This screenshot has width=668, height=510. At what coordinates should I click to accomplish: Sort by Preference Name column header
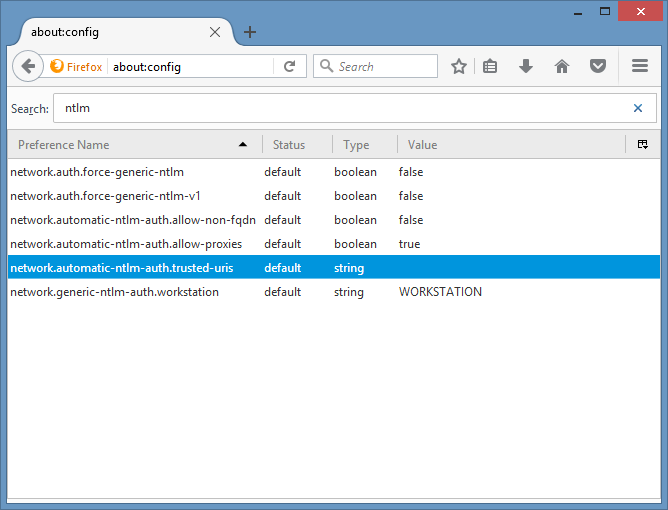(x=135, y=145)
